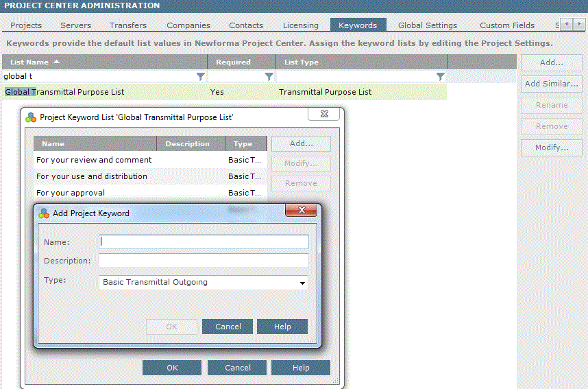Open the Projects tab

(x=26, y=25)
